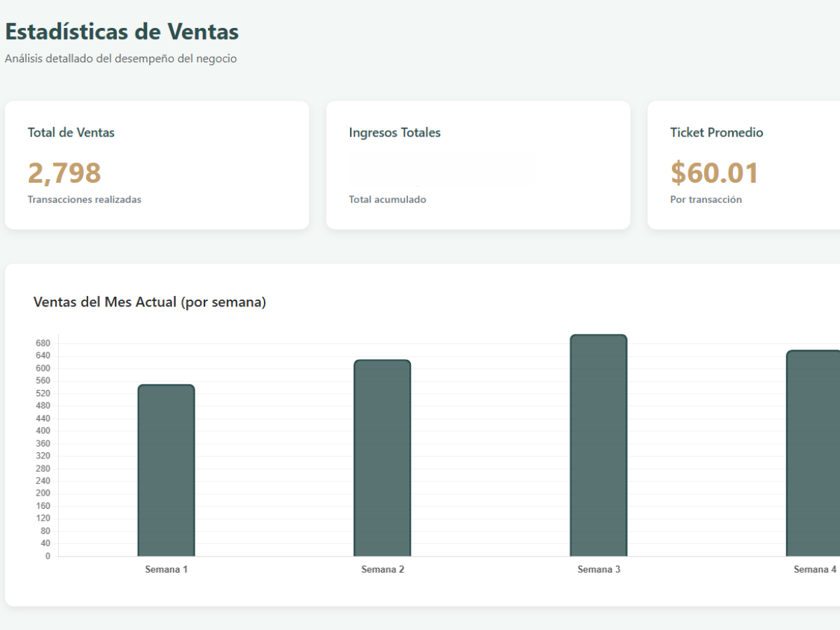Select the Semana 4 bar
840x630 pixels.
click(813, 453)
